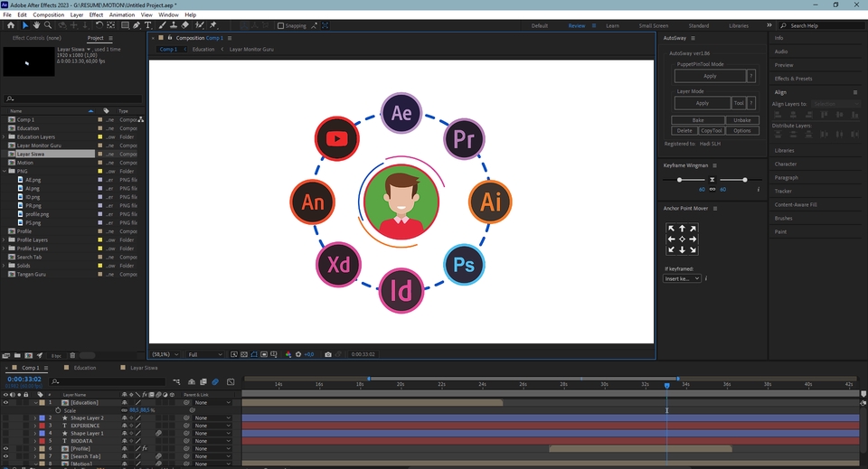Click the Home icon in the toolbar

11,25
